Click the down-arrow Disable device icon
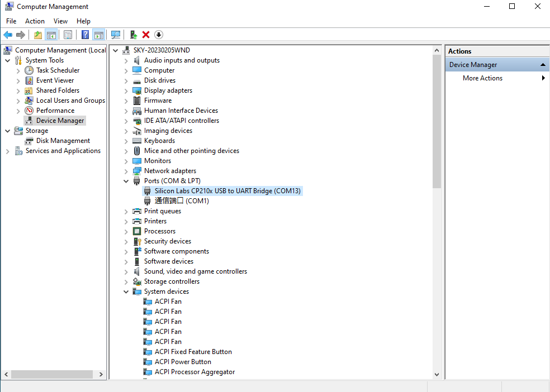Image resolution: width=550 pixels, height=392 pixels. pos(159,35)
